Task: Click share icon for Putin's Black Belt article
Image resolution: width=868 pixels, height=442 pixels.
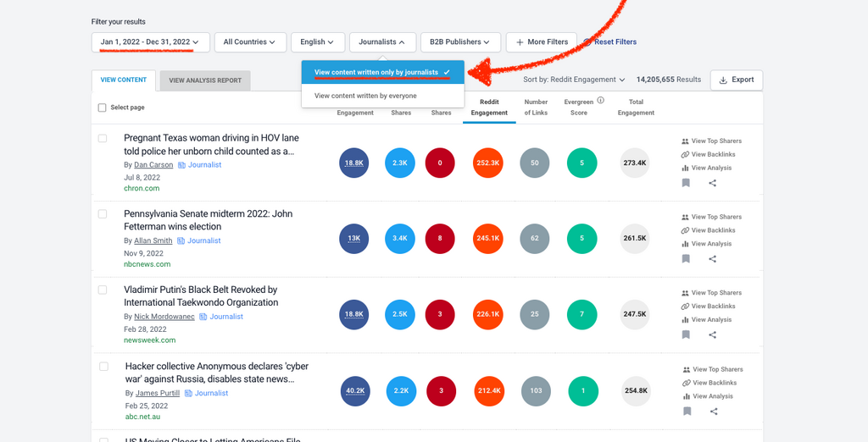Action: tap(712, 335)
